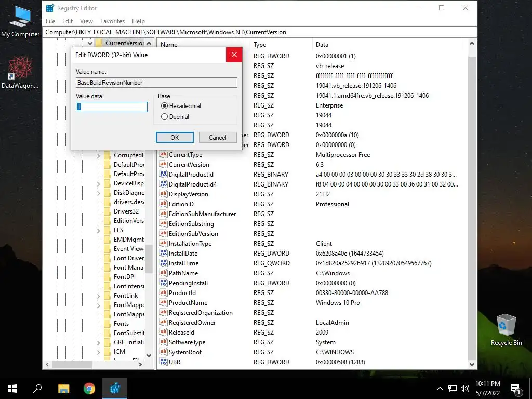The width and height of the screenshot is (532, 399).
Task: Click the InstallTime QWORD value icon
Action: click(164, 263)
